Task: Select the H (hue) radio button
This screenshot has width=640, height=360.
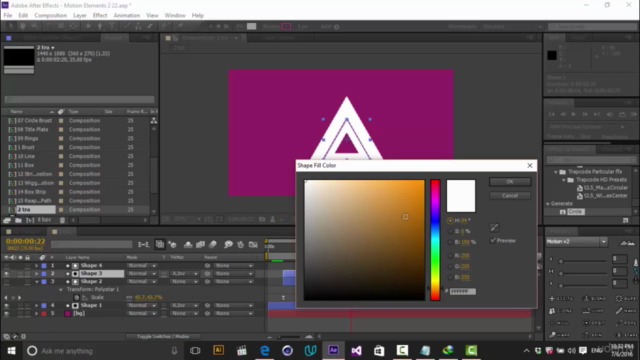Action: [450, 220]
